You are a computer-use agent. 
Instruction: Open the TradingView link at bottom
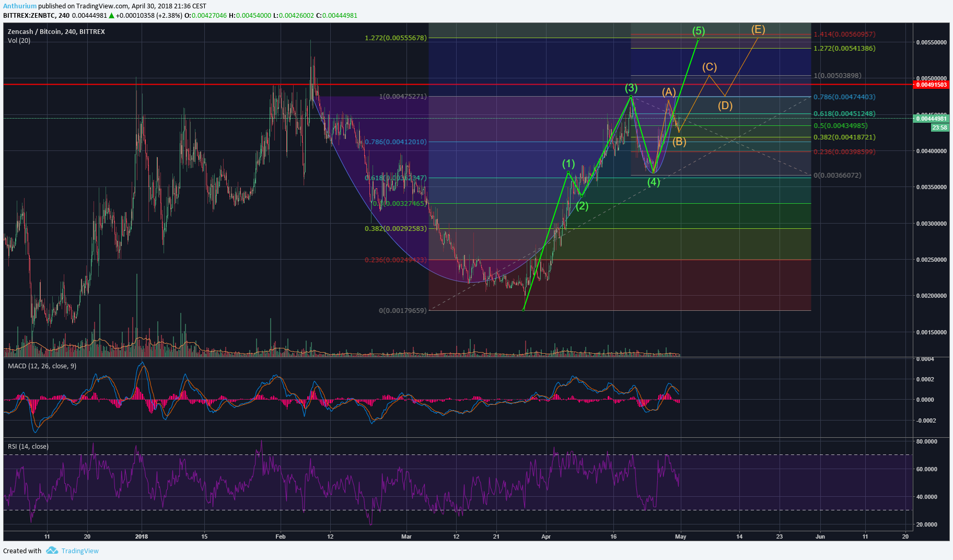80,551
